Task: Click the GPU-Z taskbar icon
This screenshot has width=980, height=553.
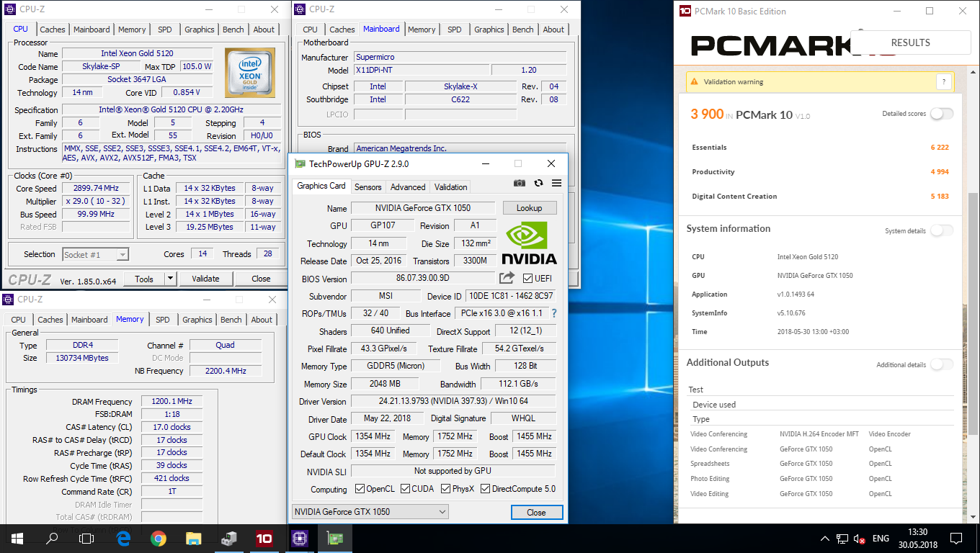Action: (x=335, y=538)
